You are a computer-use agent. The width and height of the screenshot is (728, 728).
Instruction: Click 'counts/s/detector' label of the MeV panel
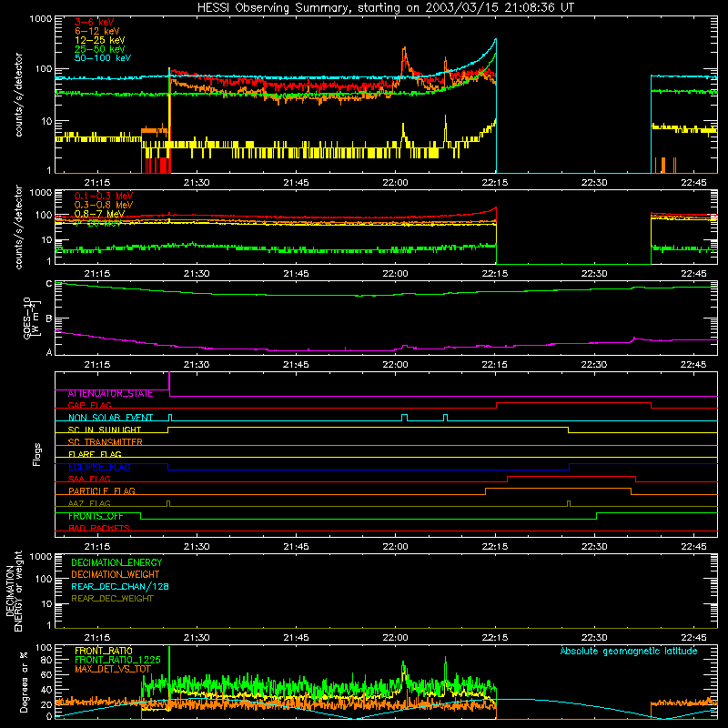click(x=18, y=227)
